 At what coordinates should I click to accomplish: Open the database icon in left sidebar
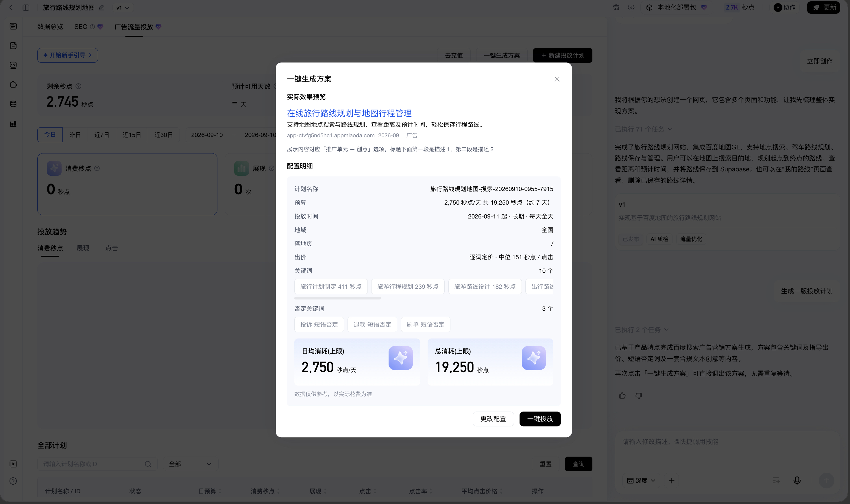(x=13, y=104)
